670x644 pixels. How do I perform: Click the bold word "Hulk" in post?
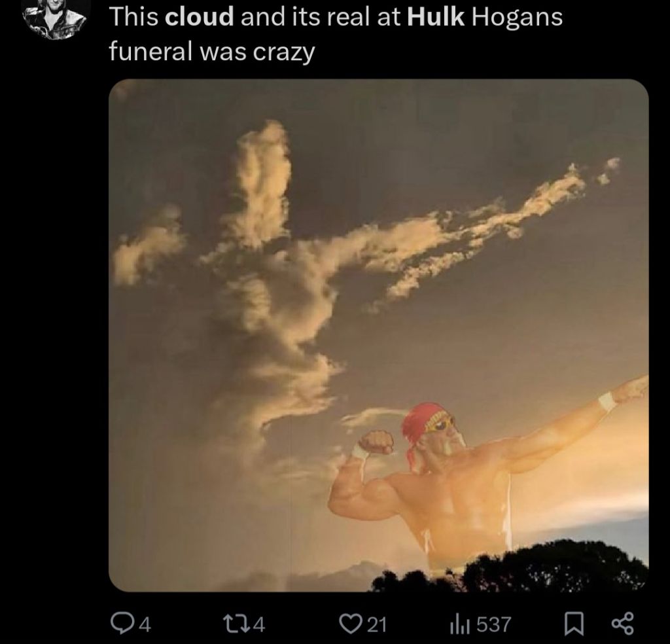[x=435, y=17]
